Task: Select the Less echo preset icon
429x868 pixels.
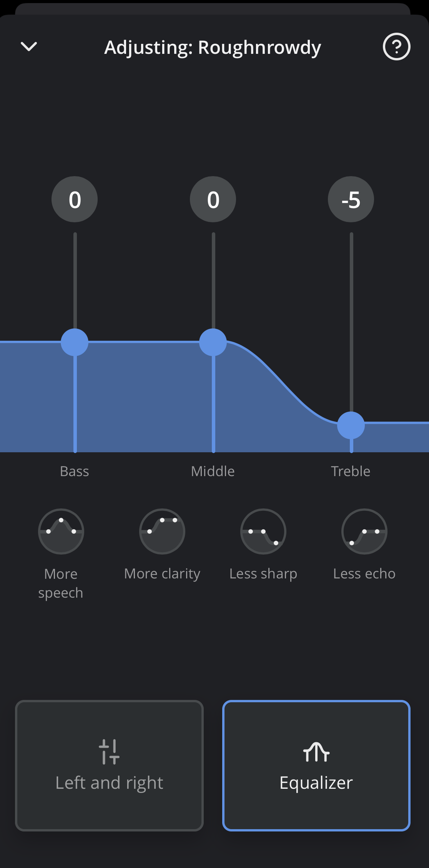Action: [364, 531]
